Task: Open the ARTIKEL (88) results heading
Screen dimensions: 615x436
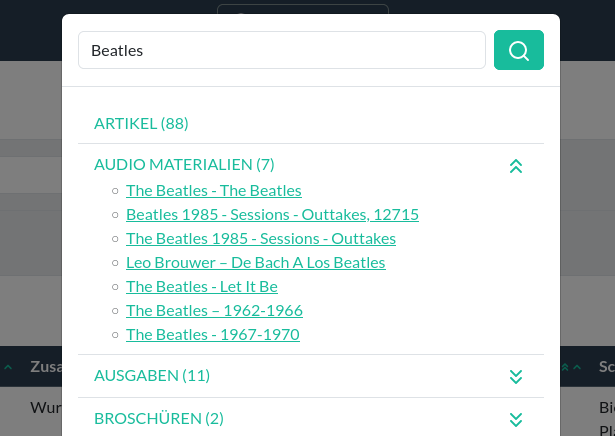Action: click(141, 124)
